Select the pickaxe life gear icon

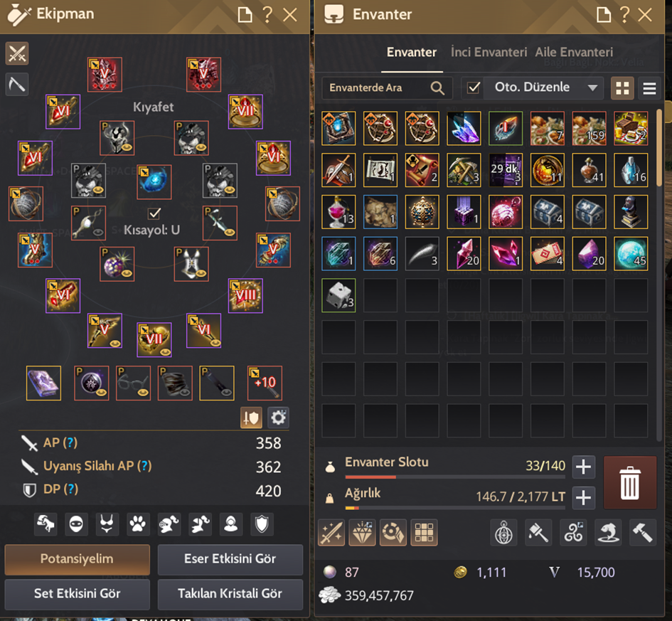click(x=17, y=85)
